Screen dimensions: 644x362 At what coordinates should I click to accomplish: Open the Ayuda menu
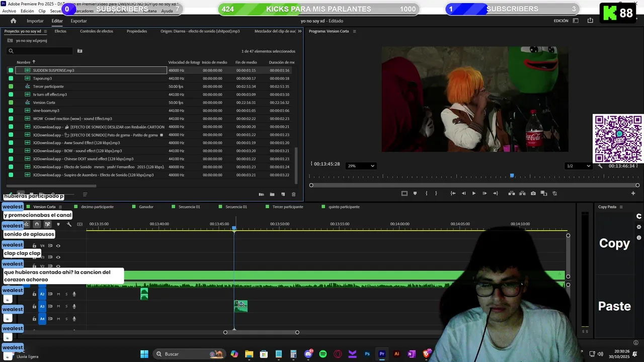[x=167, y=11]
